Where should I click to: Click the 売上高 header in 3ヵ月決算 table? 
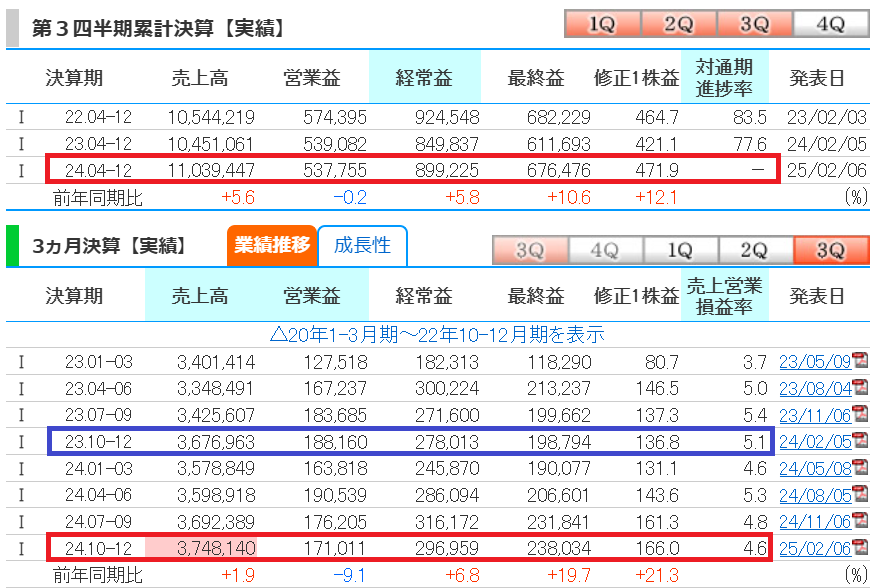(200, 296)
